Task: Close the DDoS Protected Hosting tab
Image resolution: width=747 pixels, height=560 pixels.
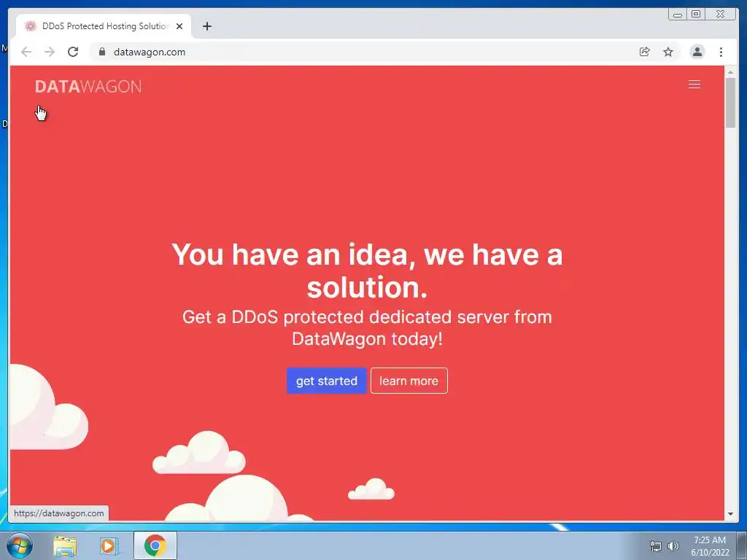Action: click(179, 26)
